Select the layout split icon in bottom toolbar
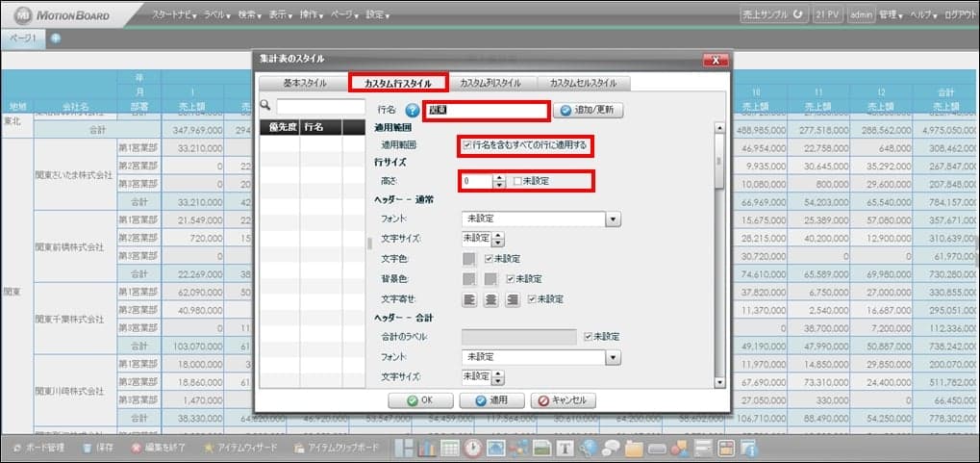The image size is (980, 463). [x=406, y=448]
